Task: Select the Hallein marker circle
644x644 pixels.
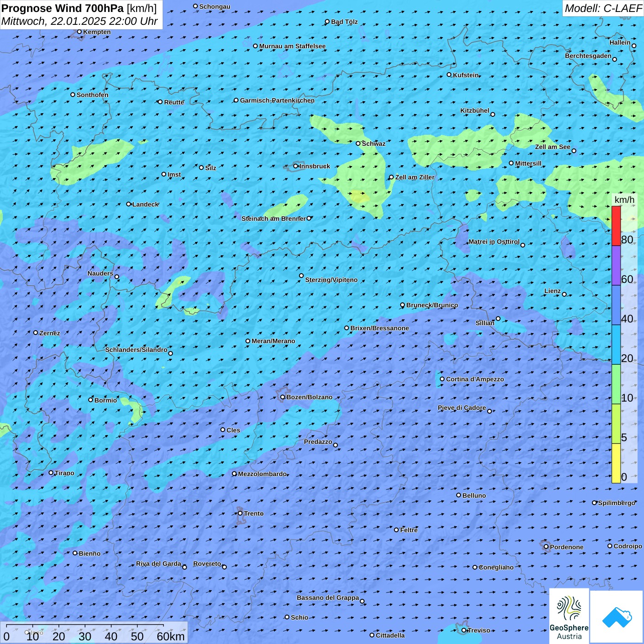Action: (634, 46)
